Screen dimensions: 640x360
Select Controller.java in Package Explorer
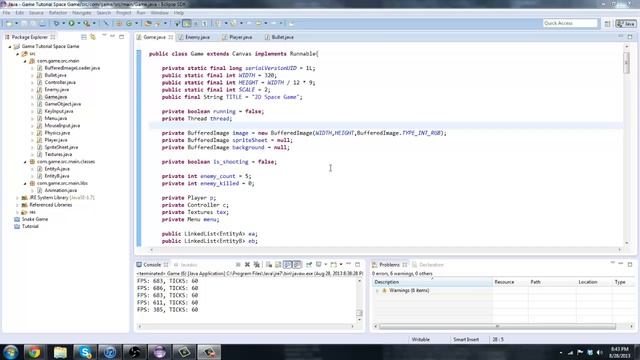(60, 82)
